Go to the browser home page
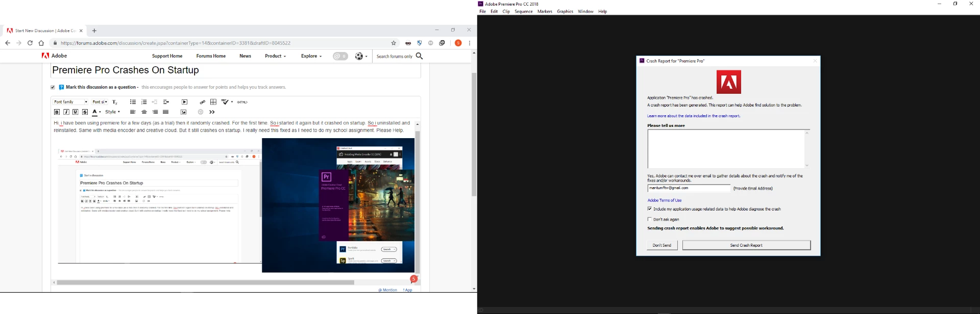The width and height of the screenshot is (980, 314). [41, 43]
